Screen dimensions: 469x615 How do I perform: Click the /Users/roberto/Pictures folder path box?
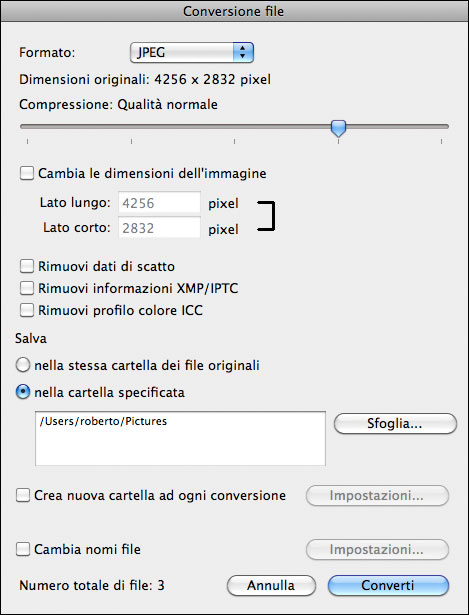(180, 439)
